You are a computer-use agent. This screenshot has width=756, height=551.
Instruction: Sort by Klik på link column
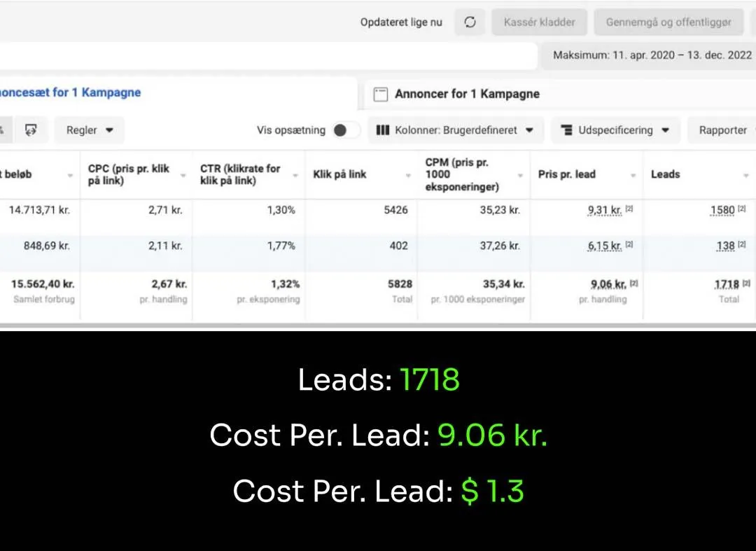click(361, 174)
